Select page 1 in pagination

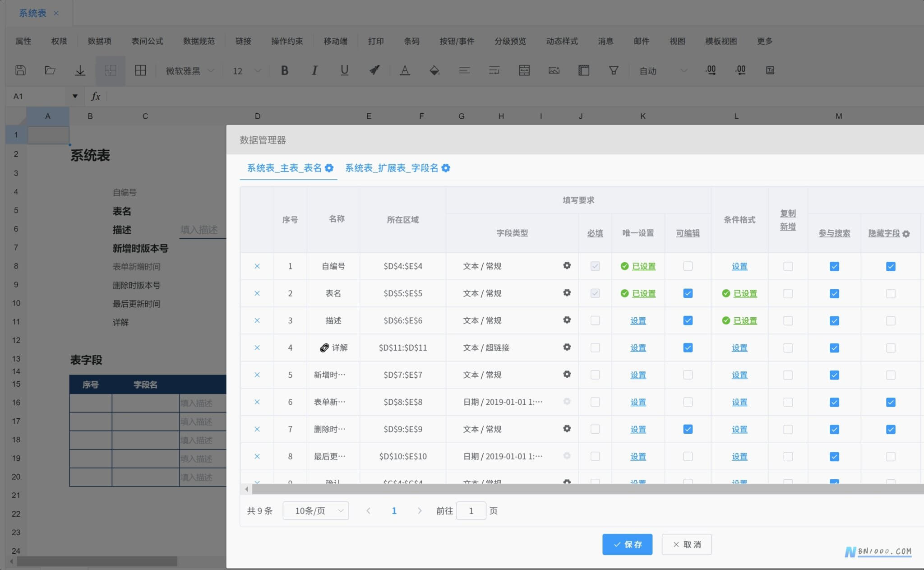pyautogui.click(x=394, y=510)
